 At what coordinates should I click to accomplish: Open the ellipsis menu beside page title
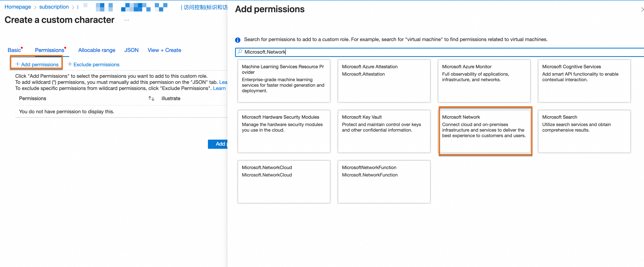point(127,20)
